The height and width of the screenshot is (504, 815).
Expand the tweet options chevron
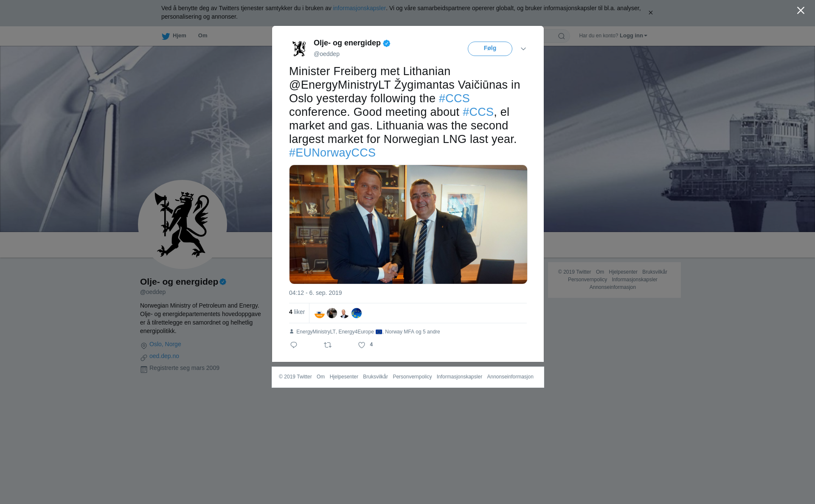(x=523, y=49)
